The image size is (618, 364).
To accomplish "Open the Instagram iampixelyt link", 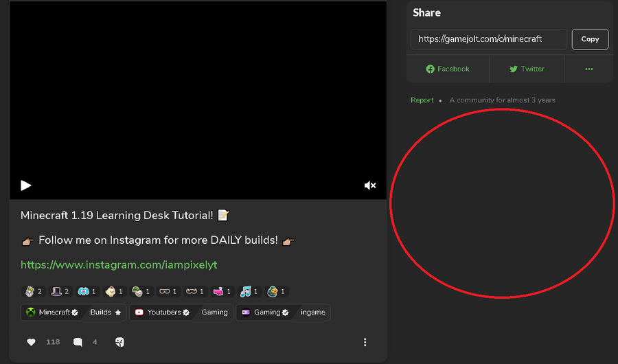I will click(x=119, y=264).
